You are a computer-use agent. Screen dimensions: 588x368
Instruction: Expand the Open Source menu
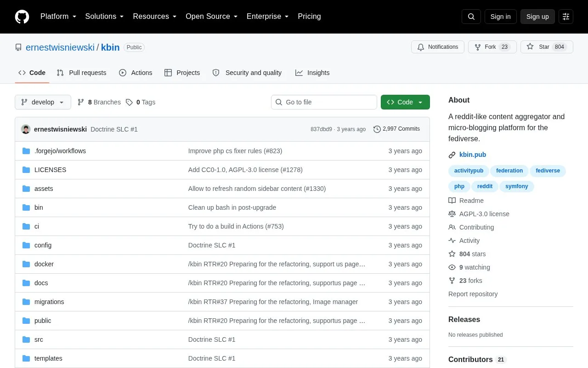tap(212, 17)
